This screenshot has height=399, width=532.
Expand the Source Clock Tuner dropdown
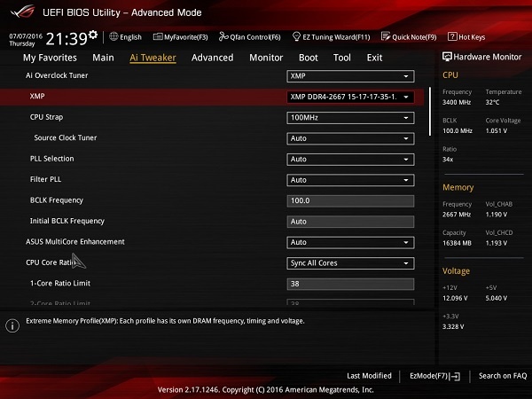[x=350, y=138]
